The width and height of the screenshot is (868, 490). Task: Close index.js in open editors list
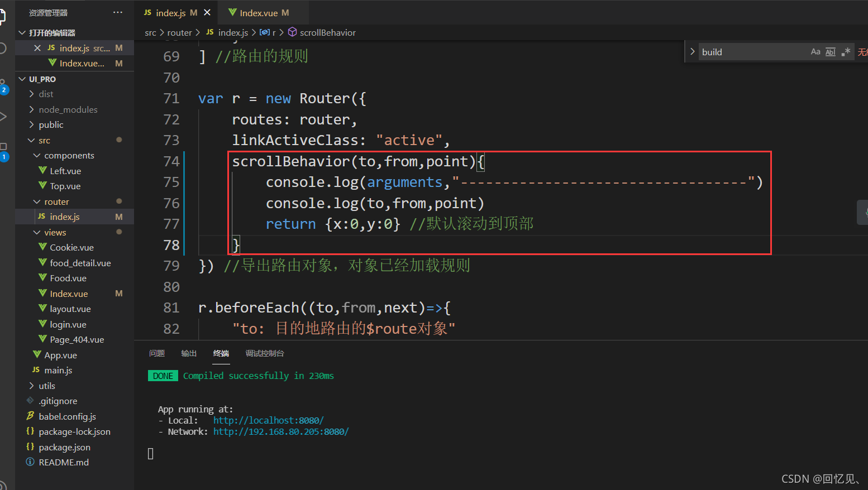pyautogui.click(x=37, y=48)
